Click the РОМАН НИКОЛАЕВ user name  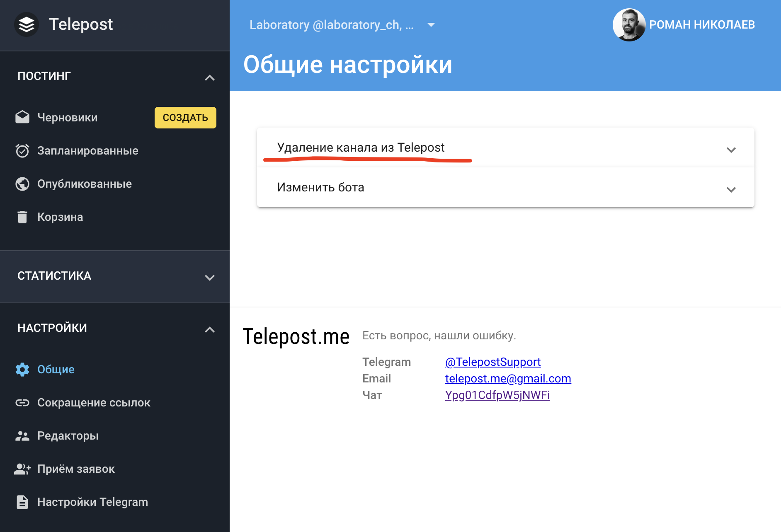702,25
